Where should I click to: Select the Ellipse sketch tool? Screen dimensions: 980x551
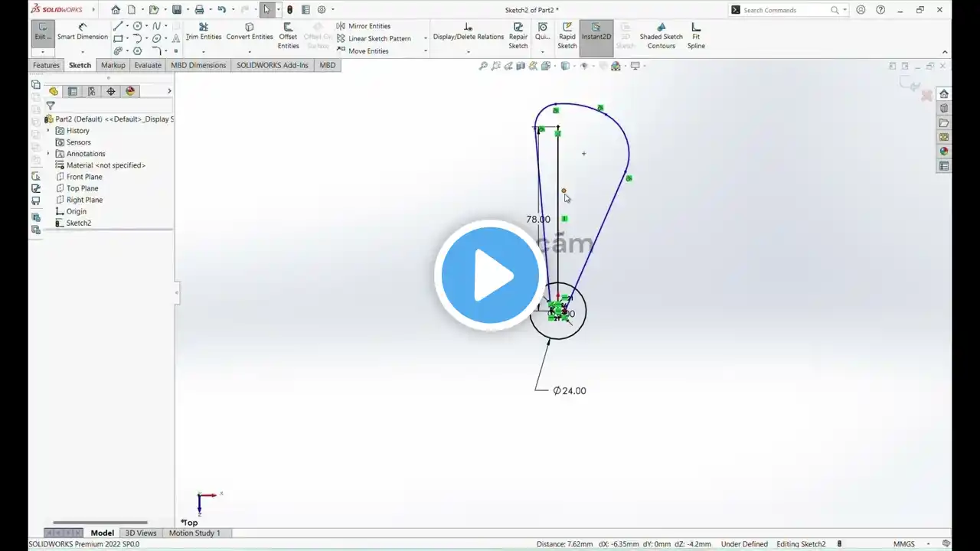tap(157, 38)
